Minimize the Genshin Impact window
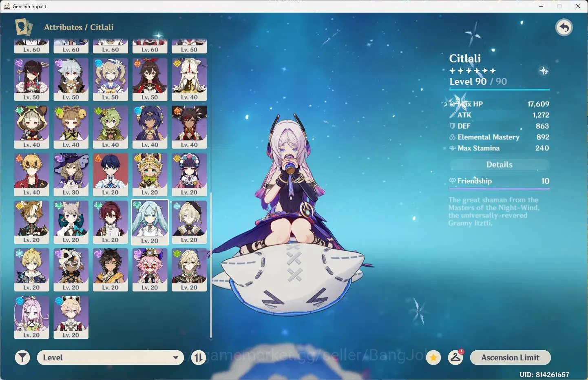Image resolution: width=588 pixels, height=380 pixels. 541,6
